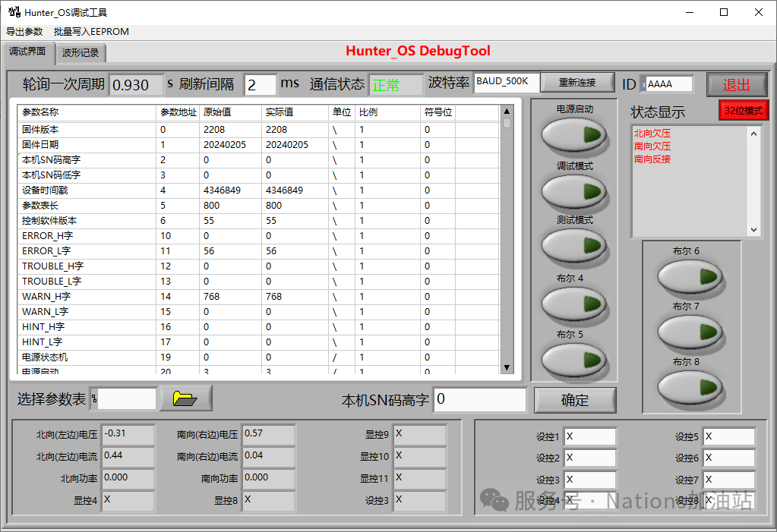
Task: Click the 北向欠压 status entry
Action: [652, 134]
